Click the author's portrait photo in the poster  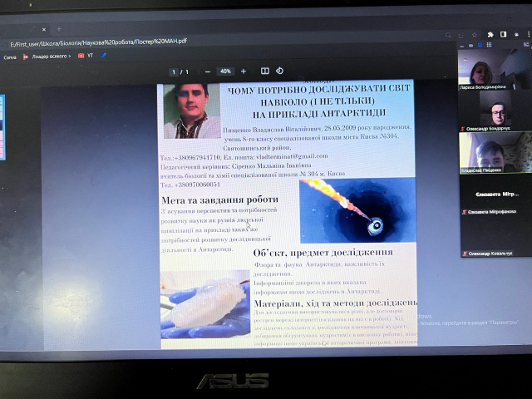coord(192,111)
